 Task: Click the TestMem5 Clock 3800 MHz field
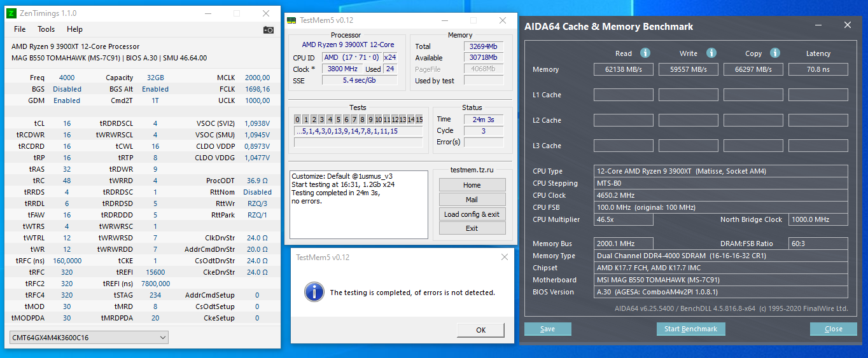[x=342, y=69]
